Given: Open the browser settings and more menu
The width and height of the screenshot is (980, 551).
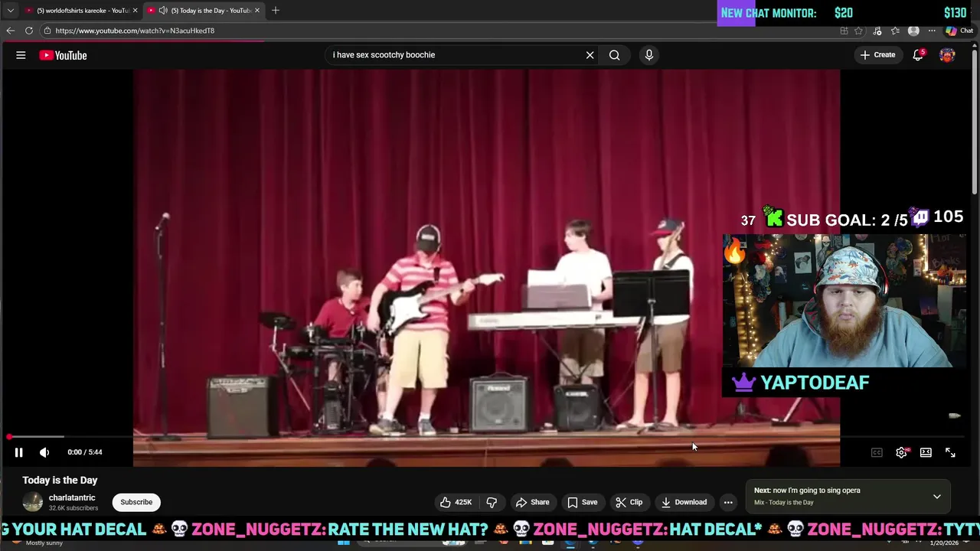Looking at the screenshot, I should (932, 31).
